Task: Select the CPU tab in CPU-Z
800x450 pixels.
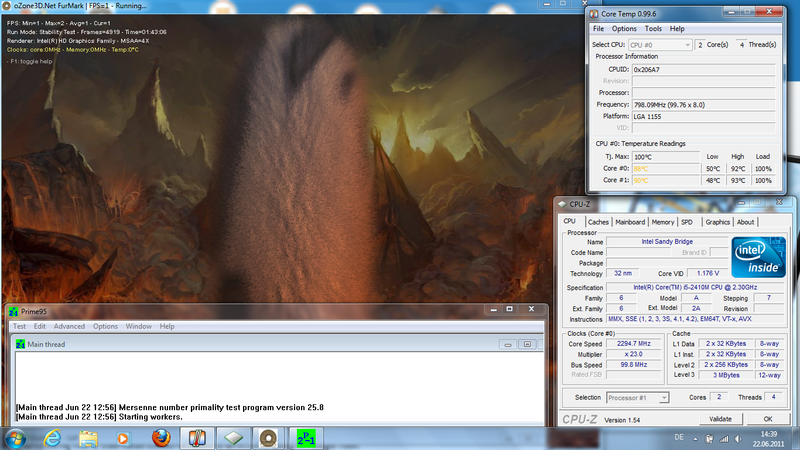Action: click(x=569, y=221)
